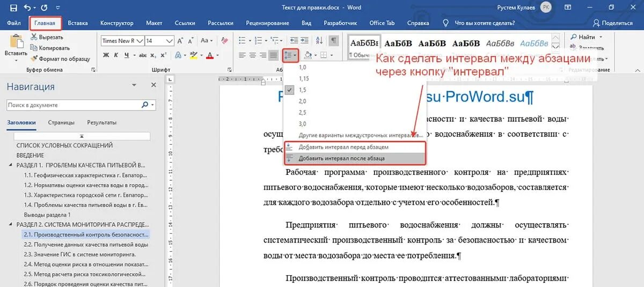Toggle subscript x₂ formatting
The height and width of the screenshot is (287, 644).
(x=153, y=55)
